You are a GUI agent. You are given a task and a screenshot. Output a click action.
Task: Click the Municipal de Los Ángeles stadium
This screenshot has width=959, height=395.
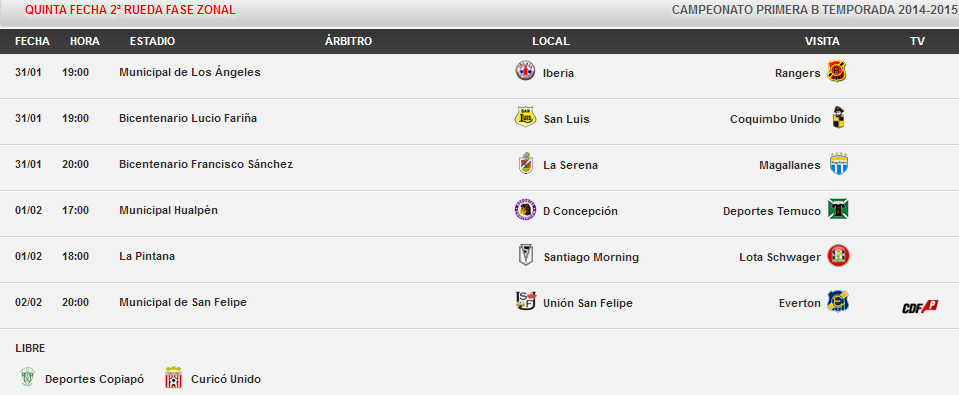[x=190, y=72]
